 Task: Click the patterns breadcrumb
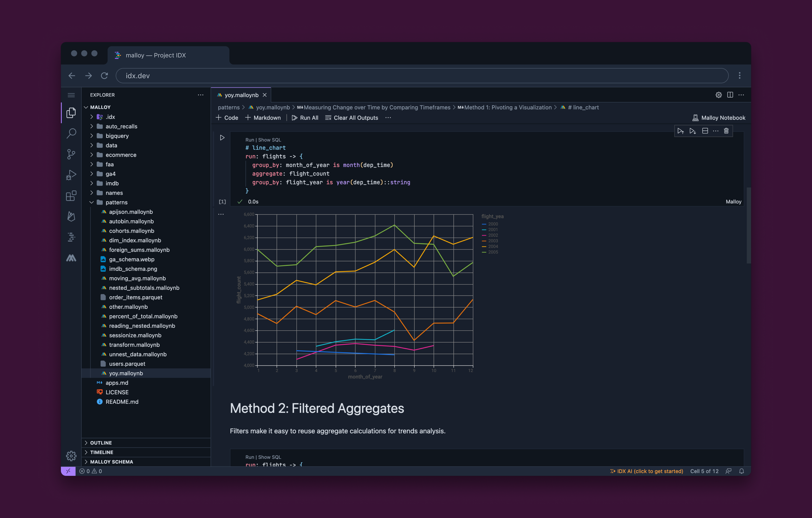click(229, 107)
